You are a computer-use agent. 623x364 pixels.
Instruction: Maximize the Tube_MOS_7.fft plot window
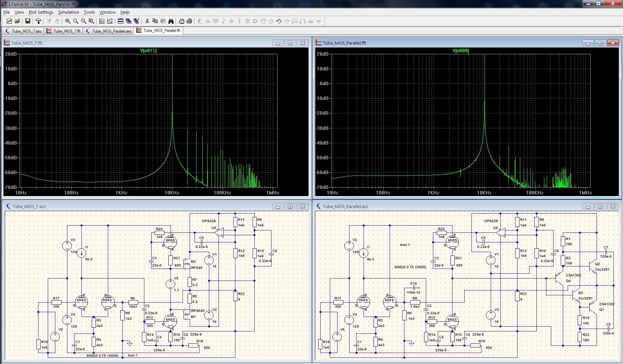[290, 43]
